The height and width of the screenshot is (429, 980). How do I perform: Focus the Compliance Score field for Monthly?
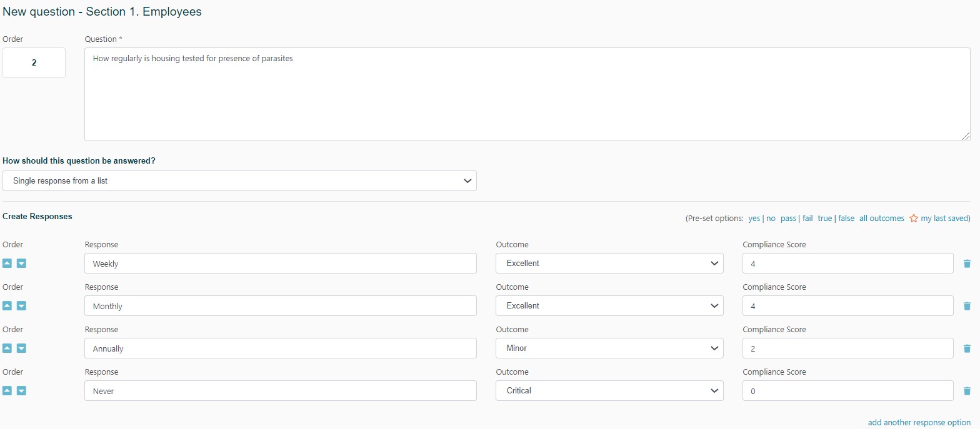847,306
